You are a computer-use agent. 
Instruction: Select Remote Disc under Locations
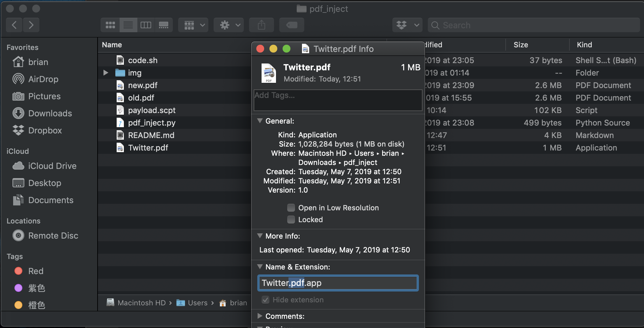(x=45, y=235)
